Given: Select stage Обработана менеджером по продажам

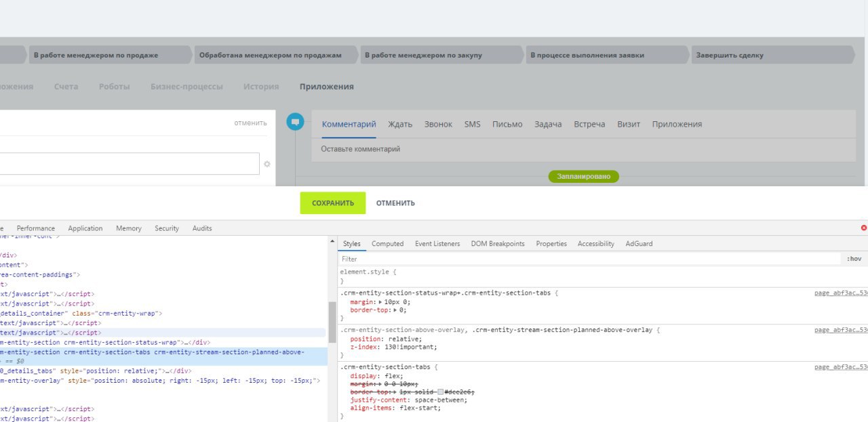Looking at the screenshot, I should [276, 55].
